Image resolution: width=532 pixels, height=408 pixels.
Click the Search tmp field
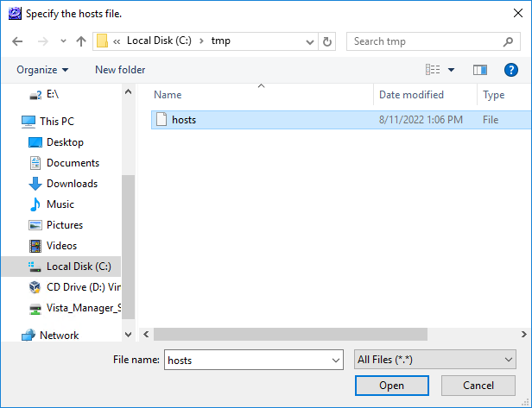(423, 41)
